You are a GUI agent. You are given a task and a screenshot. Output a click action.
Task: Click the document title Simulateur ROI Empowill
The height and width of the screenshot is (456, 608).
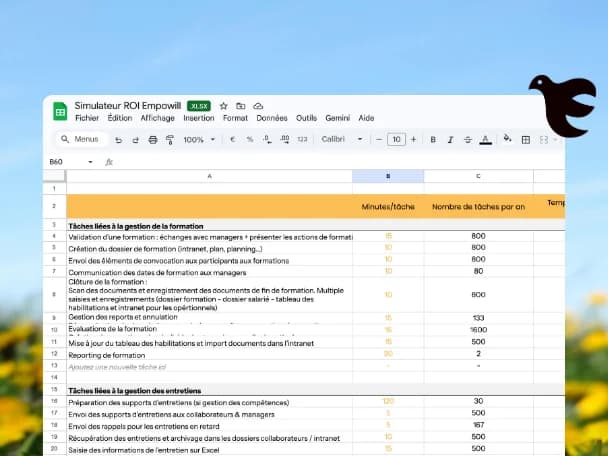coord(128,105)
